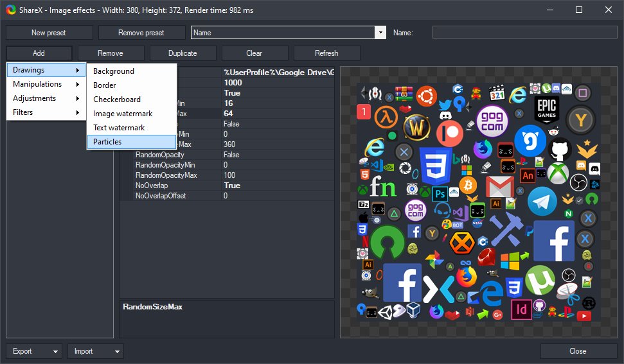
Task: Click the value 64 cell
Action: pos(278,114)
